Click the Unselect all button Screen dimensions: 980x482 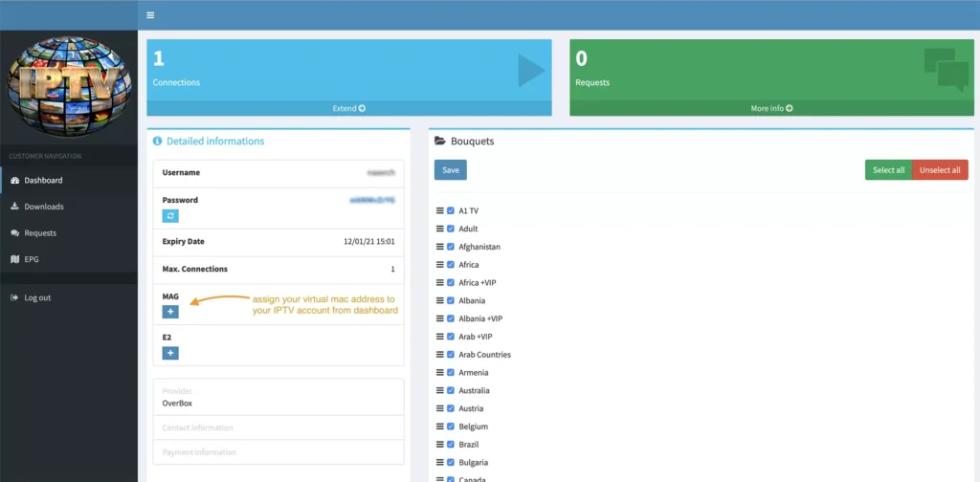[940, 170]
